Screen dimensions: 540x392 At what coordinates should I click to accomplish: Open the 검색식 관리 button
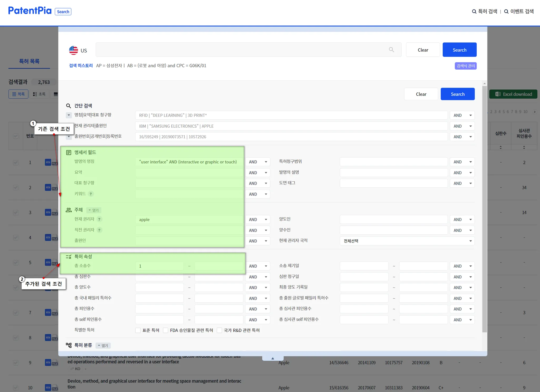pyautogui.click(x=465, y=66)
